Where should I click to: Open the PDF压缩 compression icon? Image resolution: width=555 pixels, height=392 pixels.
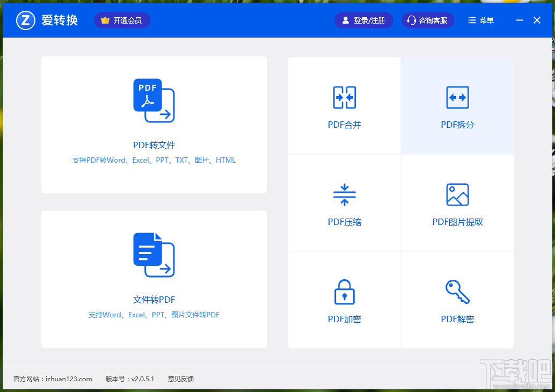(x=344, y=194)
